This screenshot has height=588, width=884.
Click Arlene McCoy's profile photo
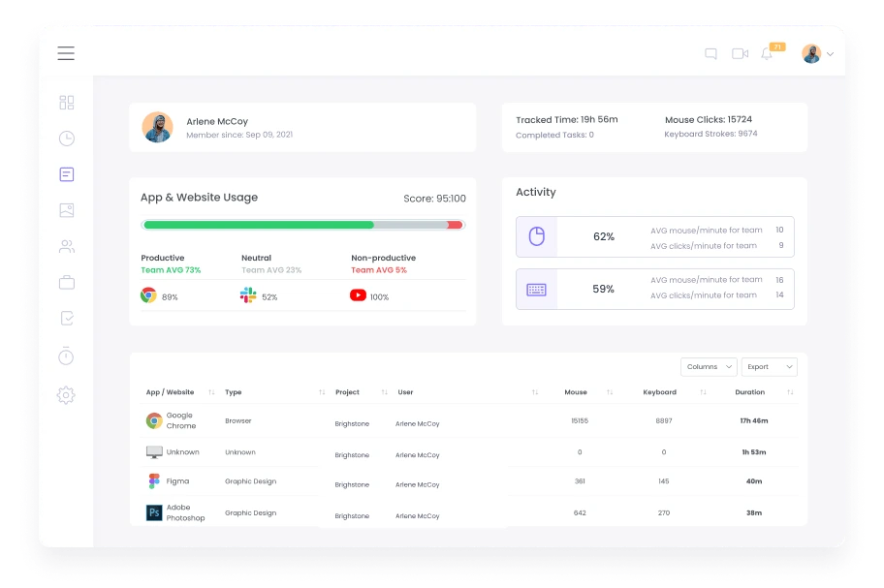click(157, 127)
